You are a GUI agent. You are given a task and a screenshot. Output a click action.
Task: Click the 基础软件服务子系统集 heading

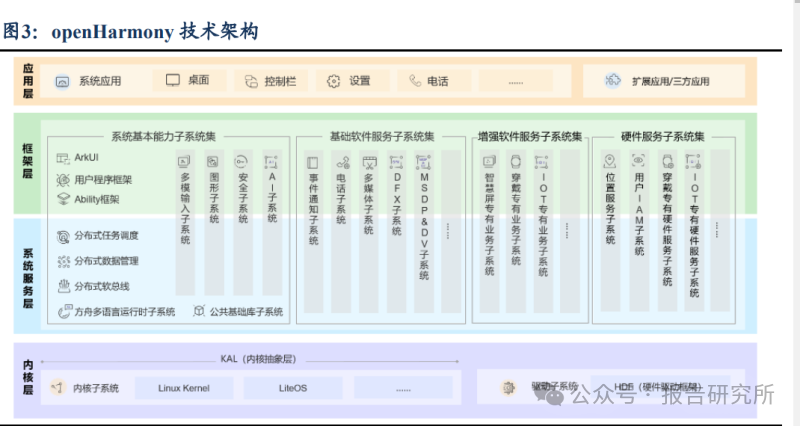[x=382, y=137]
